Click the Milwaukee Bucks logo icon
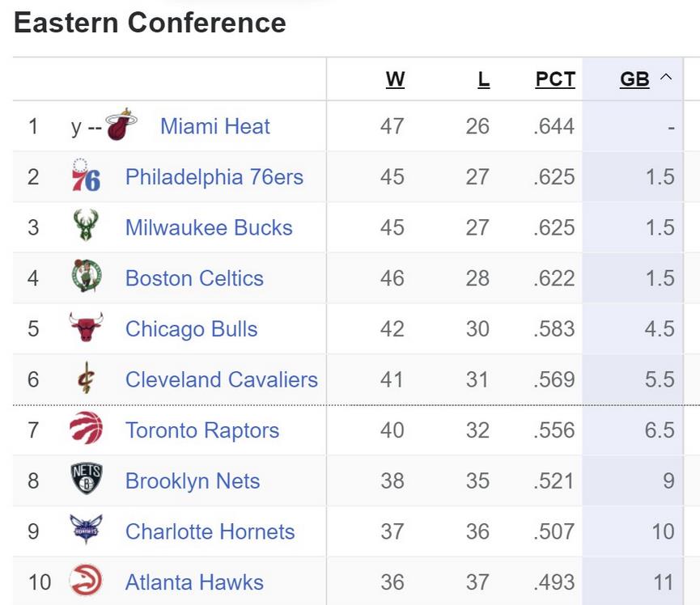 [x=86, y=227]
